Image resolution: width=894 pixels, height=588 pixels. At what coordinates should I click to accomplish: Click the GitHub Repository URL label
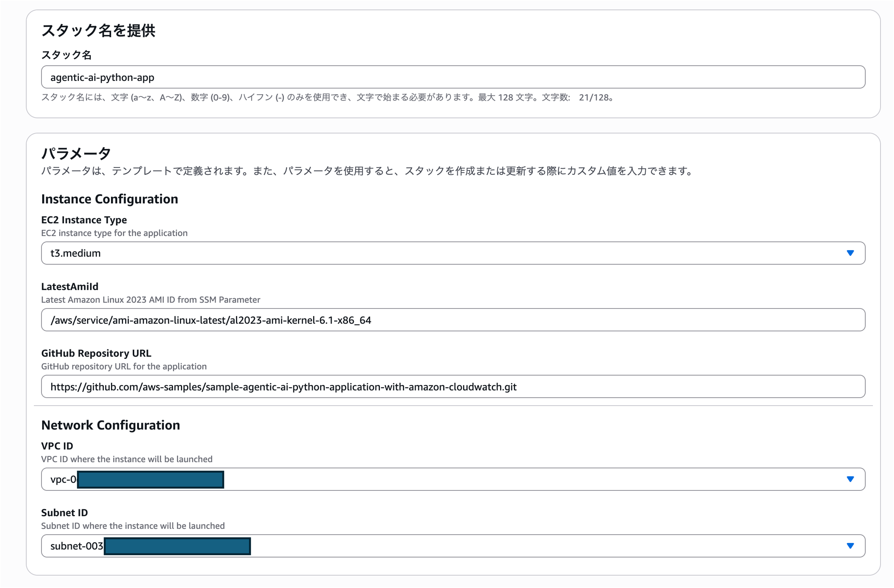tap(96, 353)
